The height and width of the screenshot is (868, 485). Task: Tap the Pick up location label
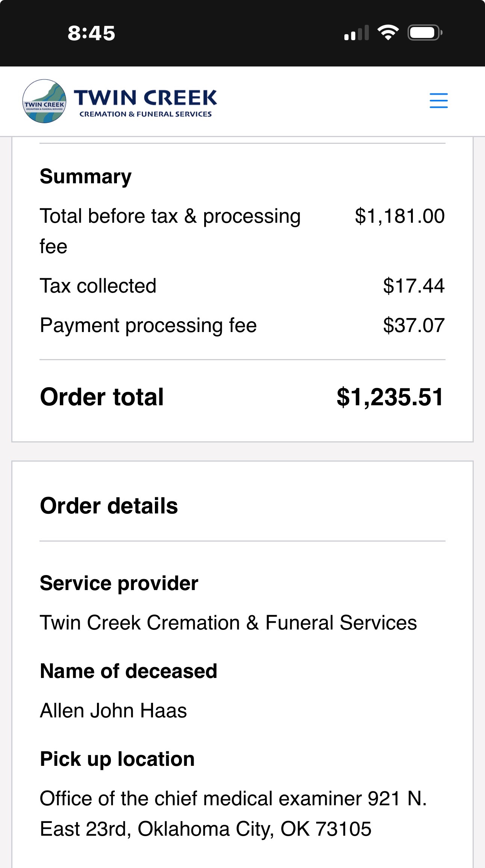117,759
